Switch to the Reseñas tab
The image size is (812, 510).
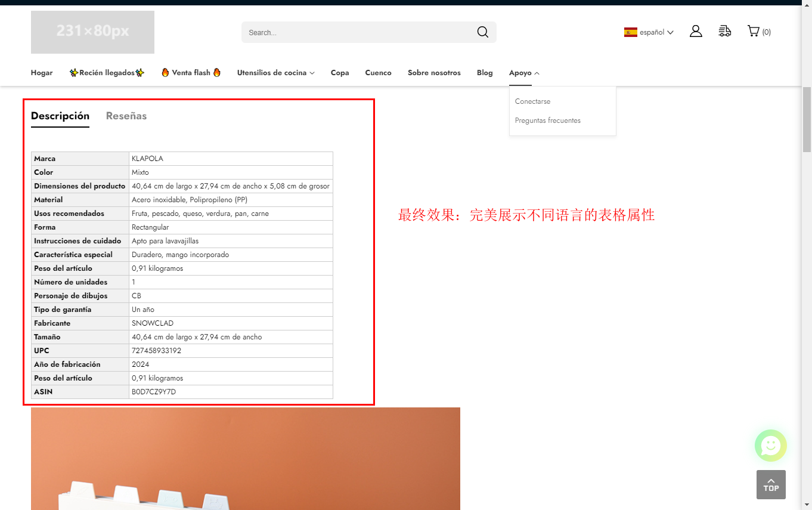click(x=126, y=116)
